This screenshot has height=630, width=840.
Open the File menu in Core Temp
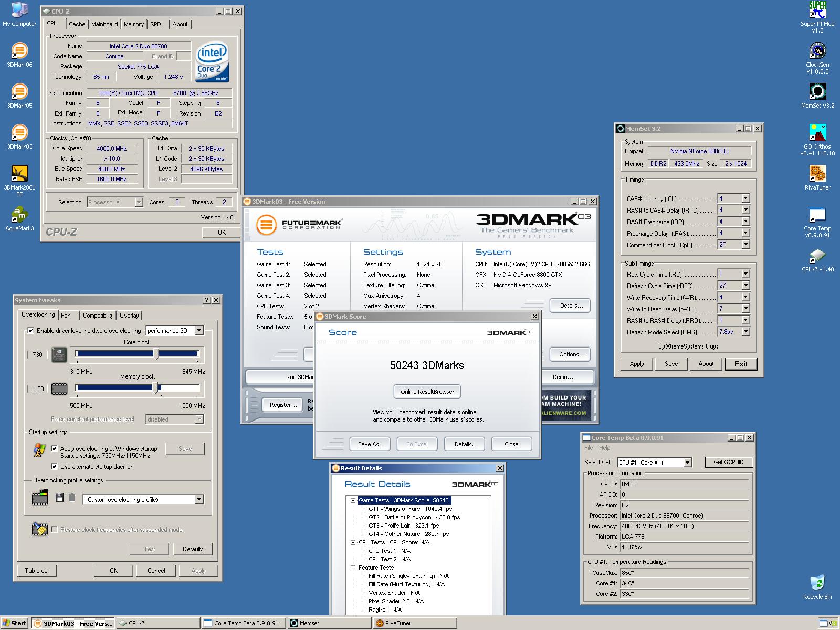point(589,448)
